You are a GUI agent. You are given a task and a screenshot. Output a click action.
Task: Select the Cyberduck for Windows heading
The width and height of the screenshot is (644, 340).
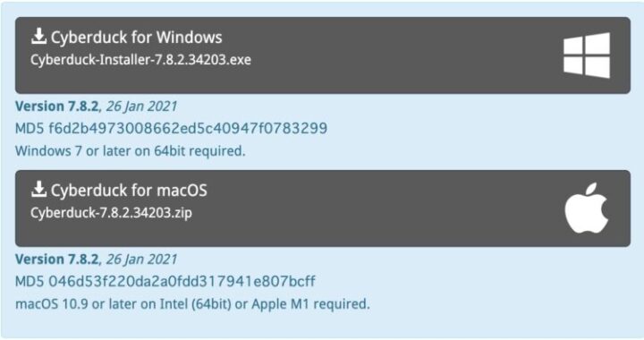coord(136,38)
